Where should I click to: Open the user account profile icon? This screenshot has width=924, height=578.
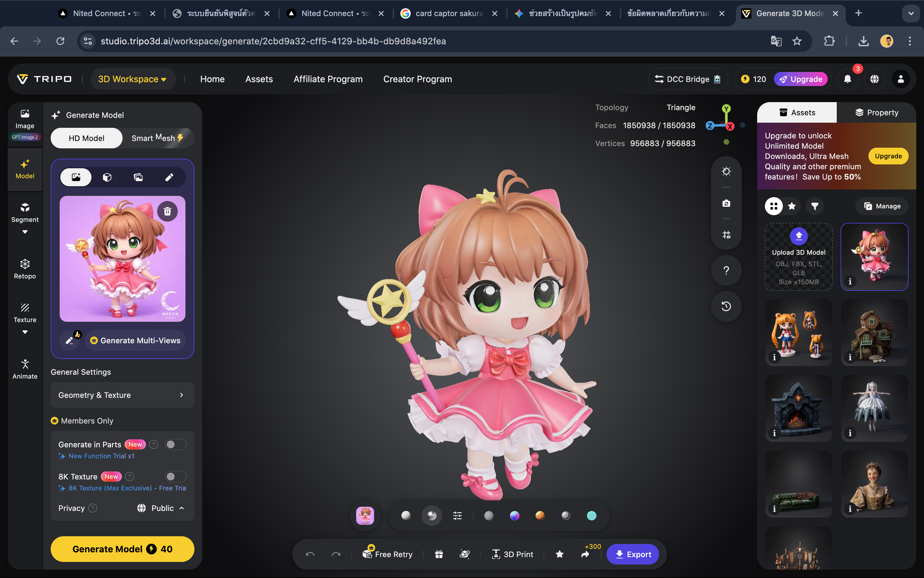click(901, 79)
